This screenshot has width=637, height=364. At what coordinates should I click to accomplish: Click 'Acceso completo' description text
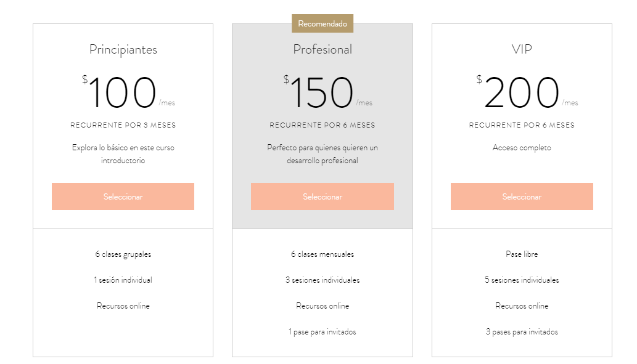522,148
